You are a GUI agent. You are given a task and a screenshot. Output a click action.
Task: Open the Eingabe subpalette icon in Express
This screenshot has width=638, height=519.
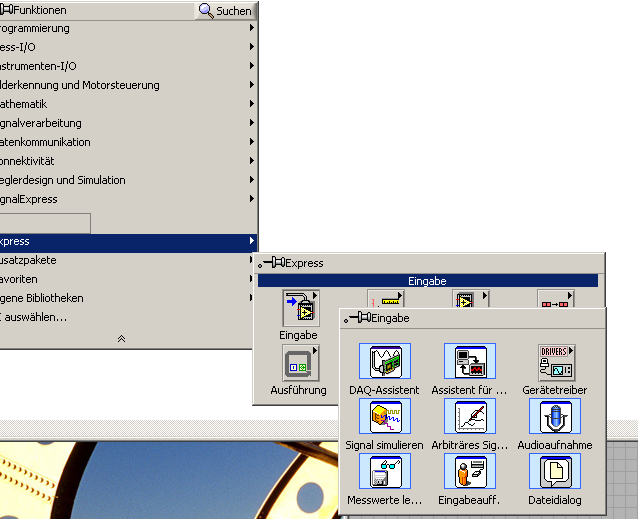tap(301, 308)
